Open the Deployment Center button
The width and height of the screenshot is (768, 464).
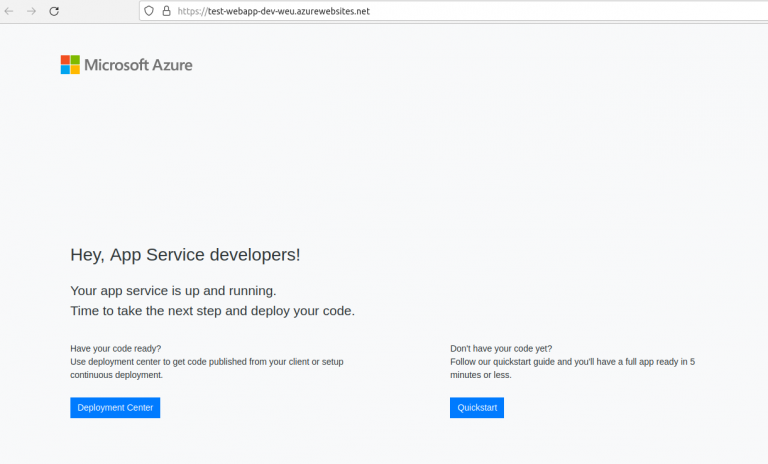115,408
